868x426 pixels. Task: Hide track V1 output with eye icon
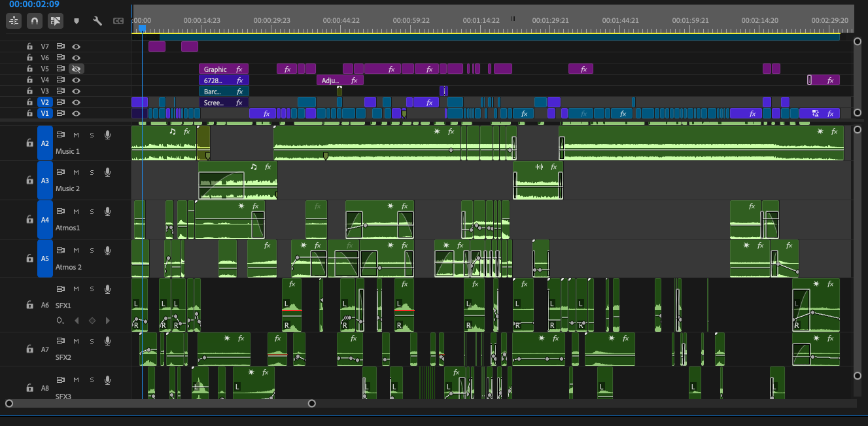pos(77,113)
